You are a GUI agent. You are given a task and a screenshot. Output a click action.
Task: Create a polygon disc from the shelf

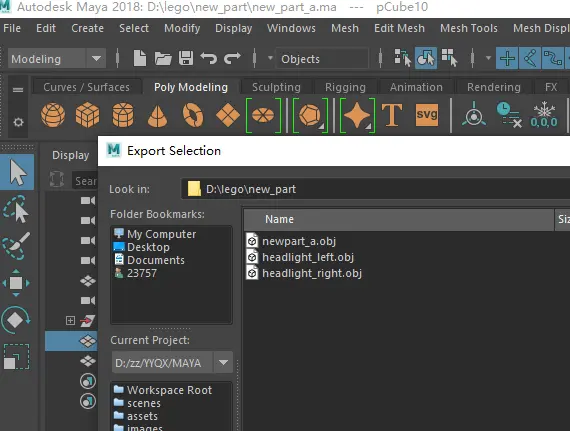pos(264,115)
